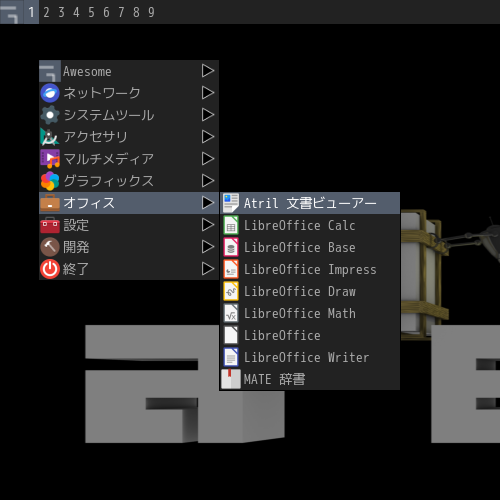Switch to workspace tag 3

point(61,12)
